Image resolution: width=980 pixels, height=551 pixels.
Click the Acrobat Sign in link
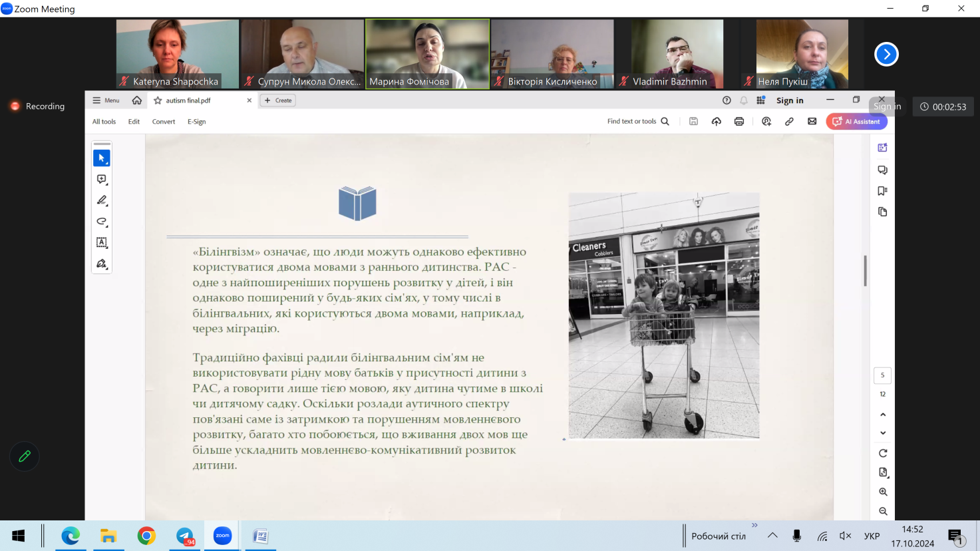[x=790, y=100]
